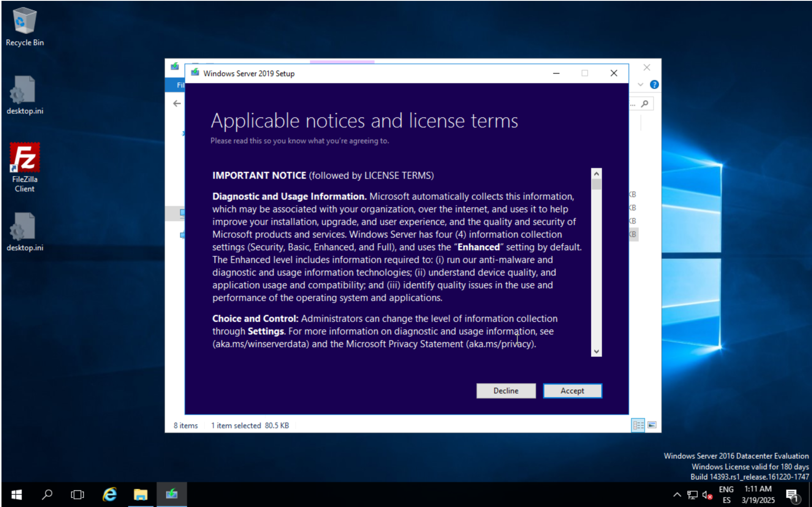Click the license text scroll up arrow
The width and height of the screenshot is (812, 507).
coord(596,174)
